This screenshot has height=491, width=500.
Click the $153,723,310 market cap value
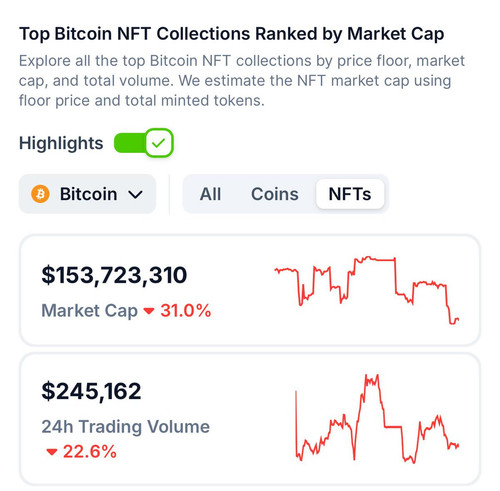(114, 275)
